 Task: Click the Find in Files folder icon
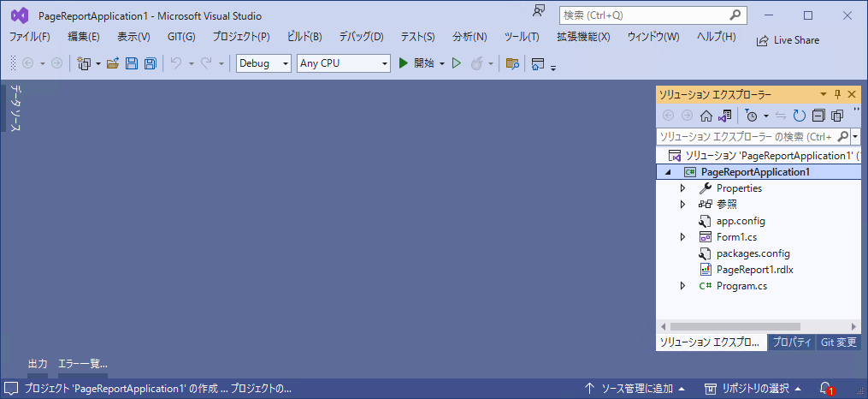(512, 63)
